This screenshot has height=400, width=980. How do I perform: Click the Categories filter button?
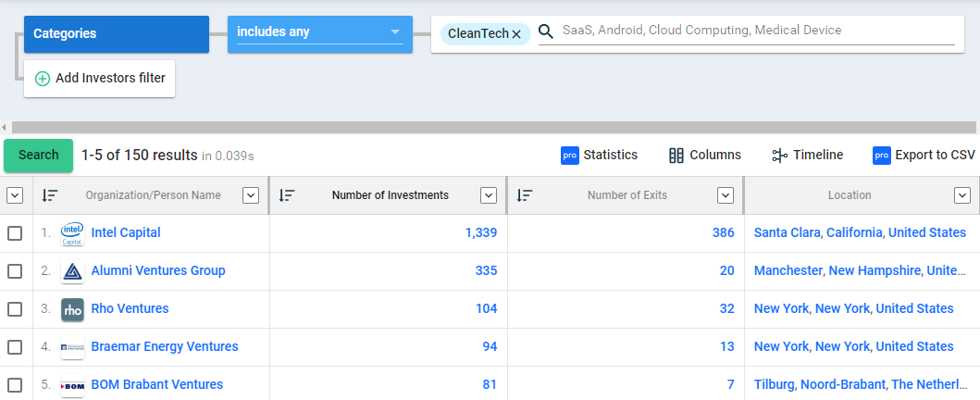117,34
